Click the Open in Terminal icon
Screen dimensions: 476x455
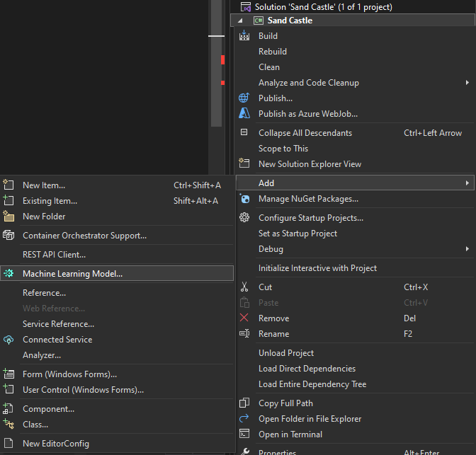(x=244, y=434)
